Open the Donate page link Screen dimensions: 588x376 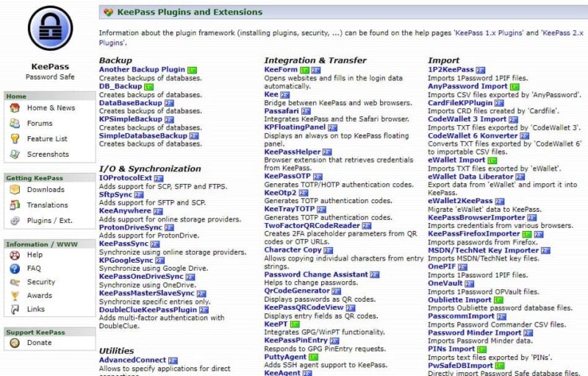click(40, 343)
